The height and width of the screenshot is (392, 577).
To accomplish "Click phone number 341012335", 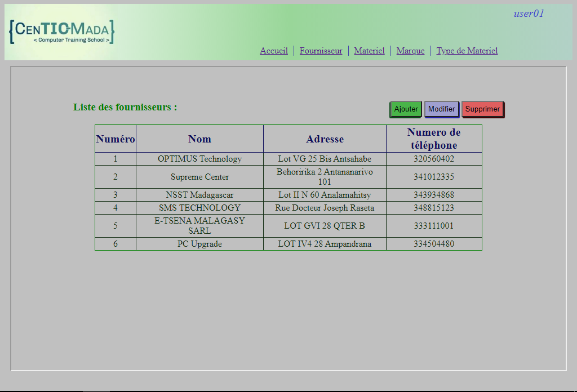I will coord(434,177).
